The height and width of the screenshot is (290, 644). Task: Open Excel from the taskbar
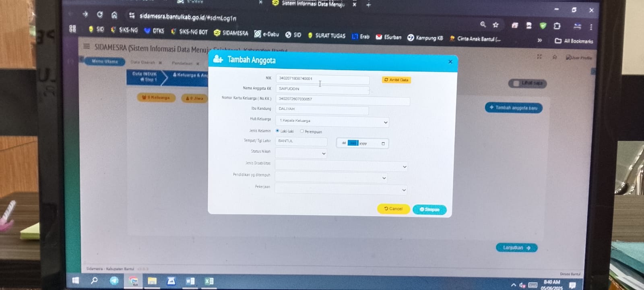coord(209,281)
